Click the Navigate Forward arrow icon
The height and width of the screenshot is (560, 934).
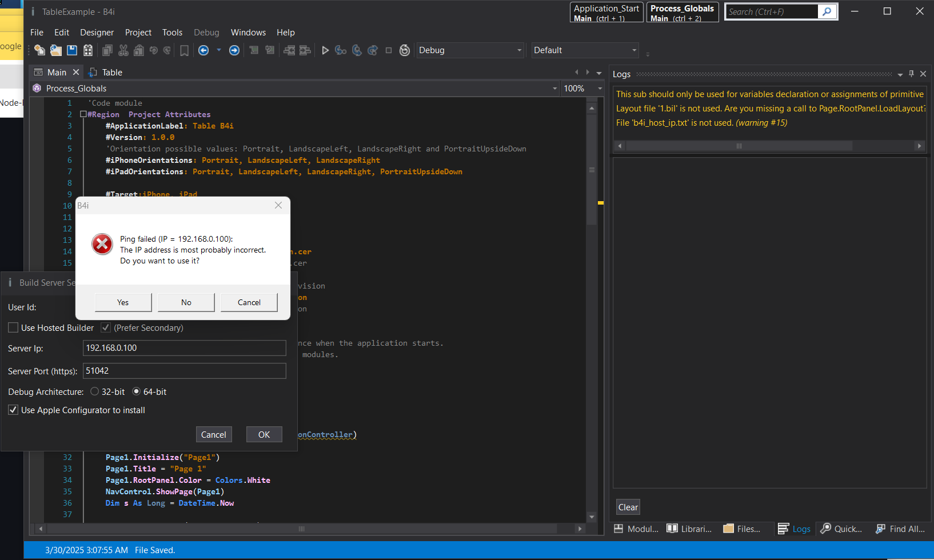[234, 50]
